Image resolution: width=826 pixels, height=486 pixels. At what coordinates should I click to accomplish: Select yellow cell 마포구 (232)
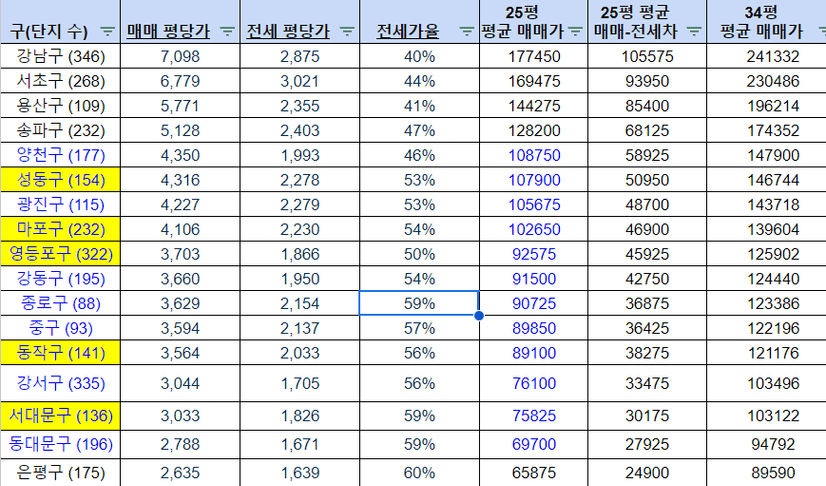(x=61, y=229)
